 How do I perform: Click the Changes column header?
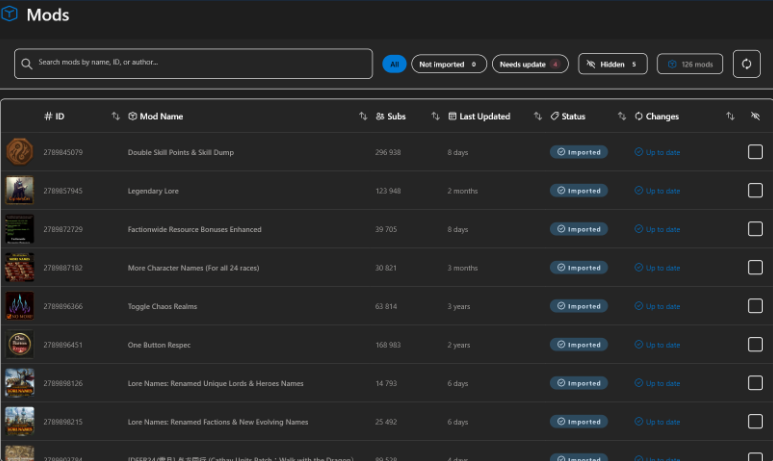tap(657, 116)
